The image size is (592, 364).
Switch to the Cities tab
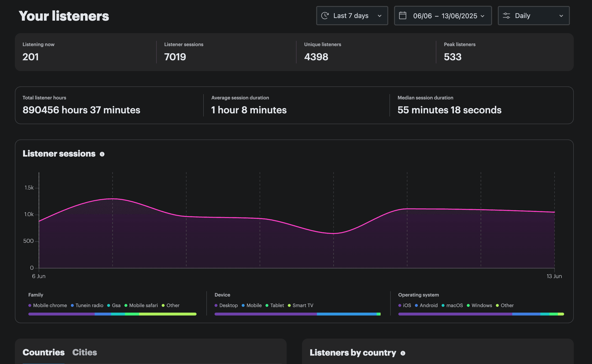(x=85, y=352)
